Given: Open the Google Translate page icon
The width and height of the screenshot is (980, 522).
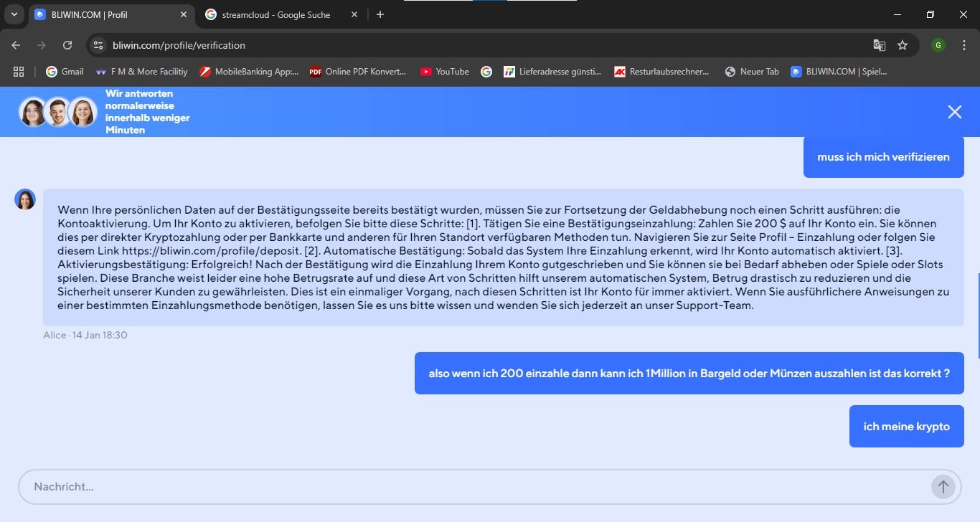Looking at the screenshot, I should click(x=879, y=45).
